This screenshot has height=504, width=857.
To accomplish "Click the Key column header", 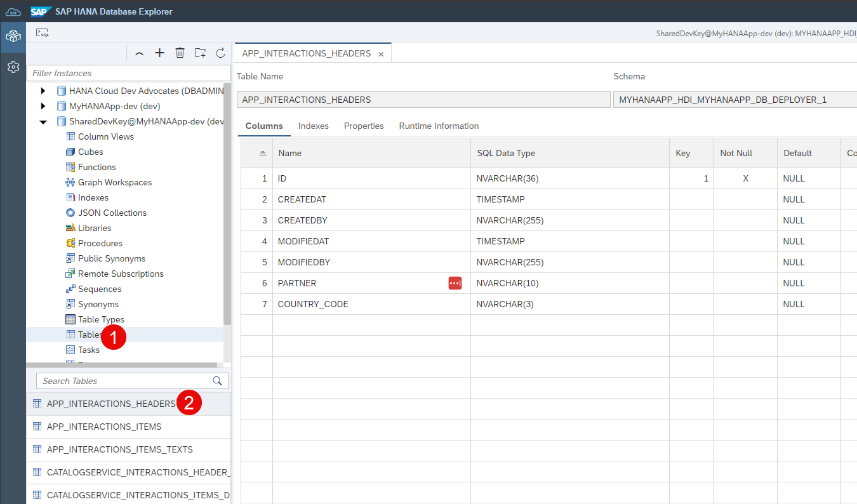I will point(691,153).
